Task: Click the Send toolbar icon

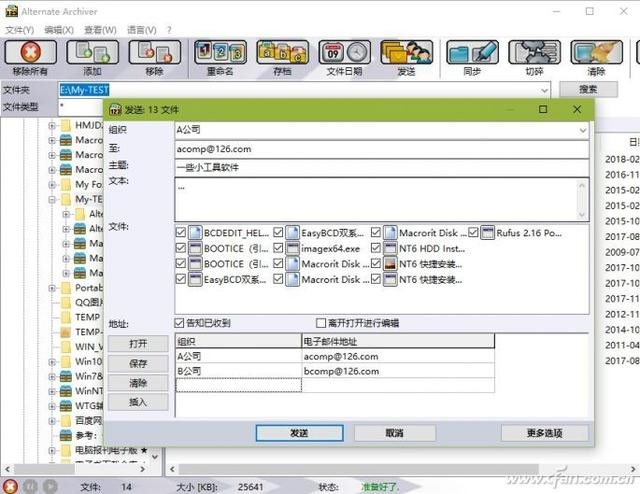Action: (407, 52)
